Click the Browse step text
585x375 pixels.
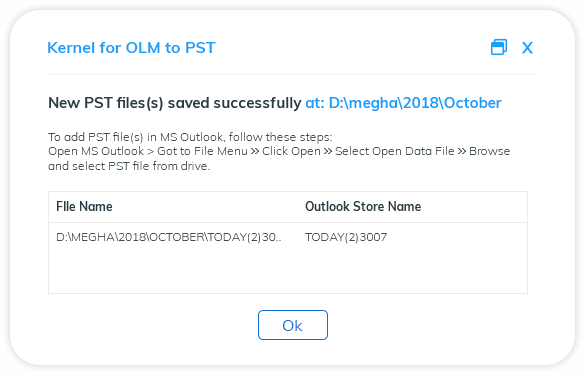pyautogui.click(x=489, y=151)
